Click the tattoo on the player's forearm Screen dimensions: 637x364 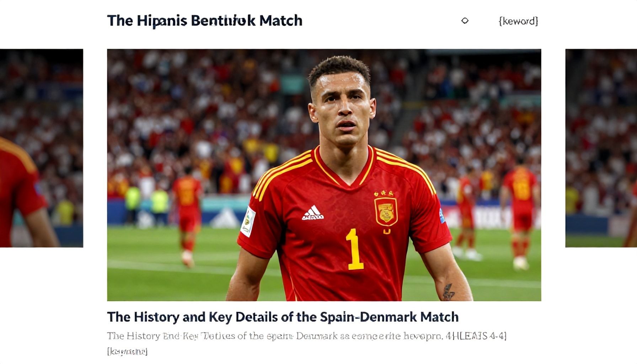pyautogui.click(x=448, y=292)
